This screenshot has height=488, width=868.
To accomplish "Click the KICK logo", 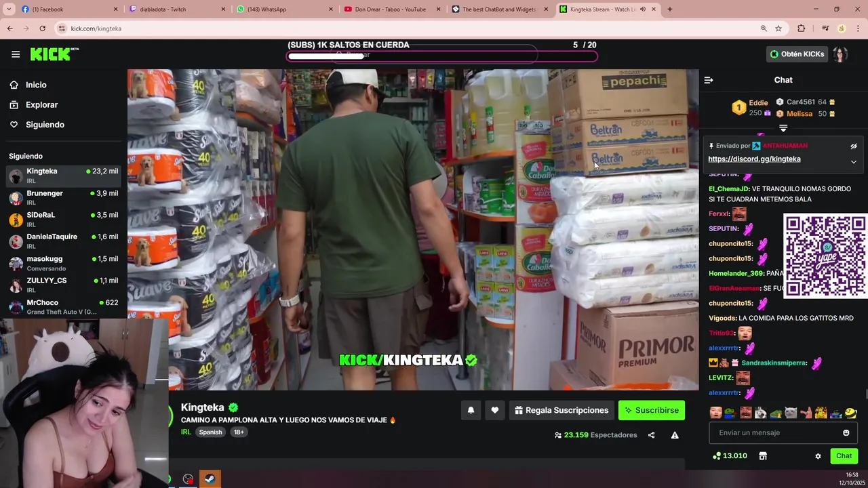I will coord(54,54).
